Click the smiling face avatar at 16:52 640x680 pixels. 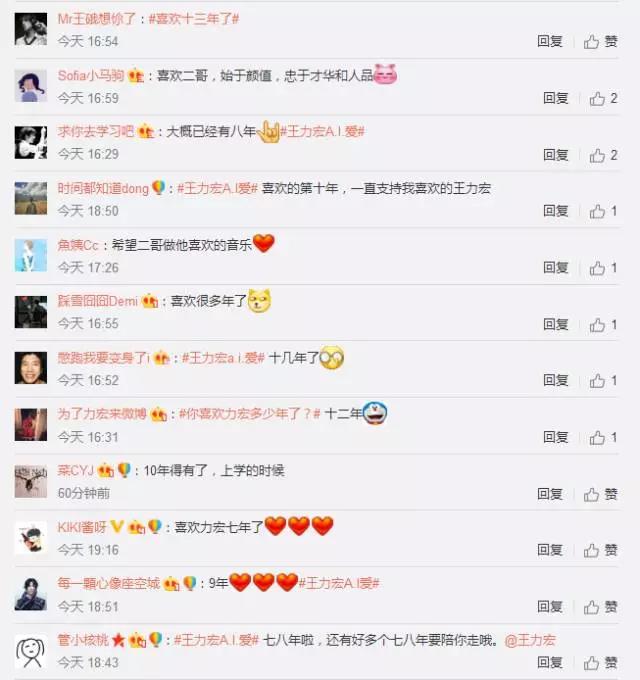[31, 368]
